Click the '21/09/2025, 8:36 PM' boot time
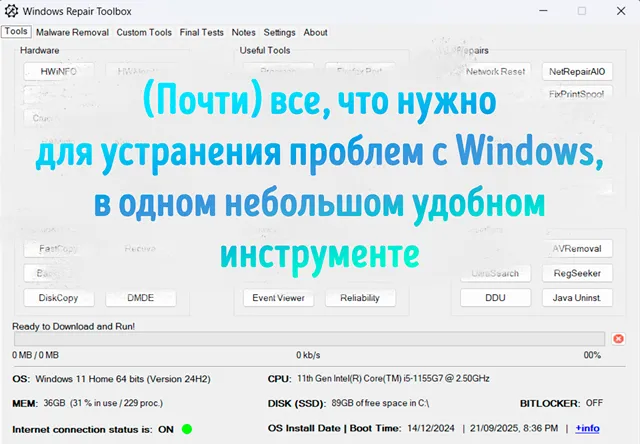Screen dimensions: 640x444 [x=514, y=428]
